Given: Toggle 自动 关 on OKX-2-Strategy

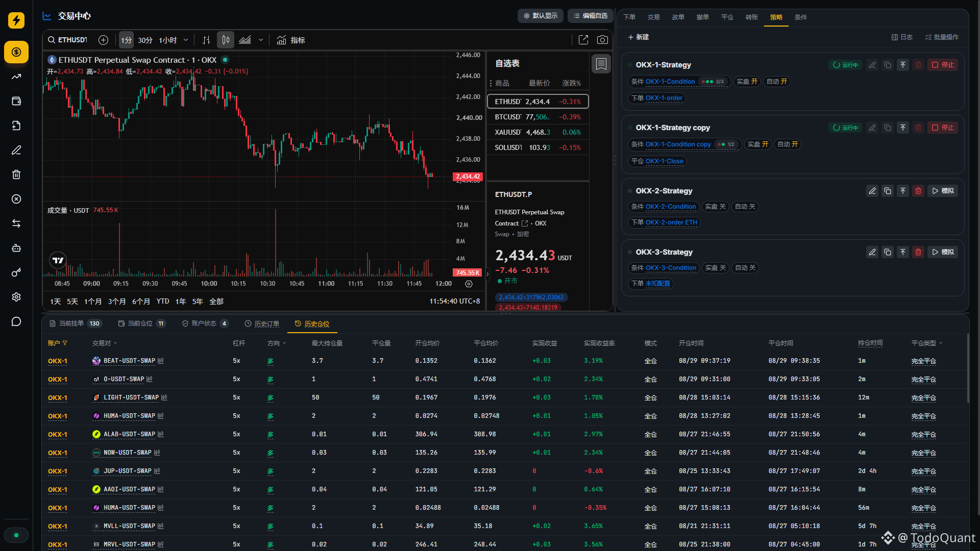Looking at the screenshot, I should 745,207.
